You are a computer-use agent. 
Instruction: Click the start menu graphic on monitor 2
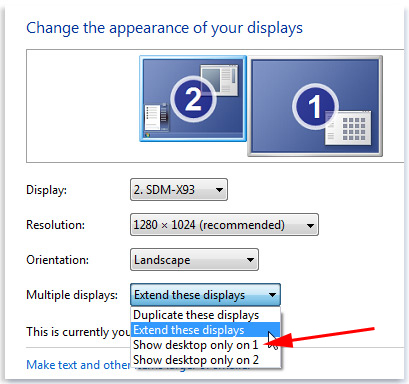(x=156, y=117)
